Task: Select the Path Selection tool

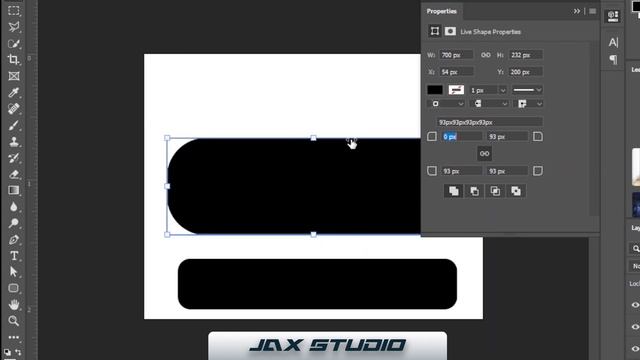Action: point(13,272)
